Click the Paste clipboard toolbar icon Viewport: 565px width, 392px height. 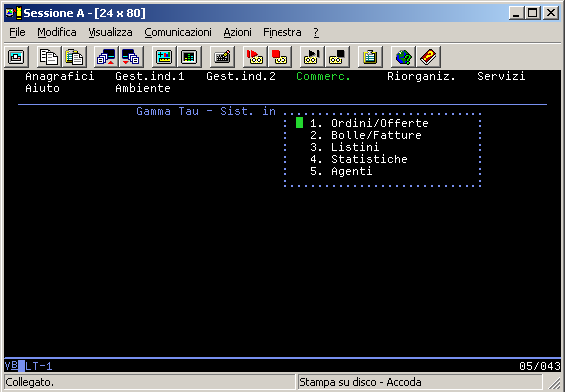click(x=74, y=57)
